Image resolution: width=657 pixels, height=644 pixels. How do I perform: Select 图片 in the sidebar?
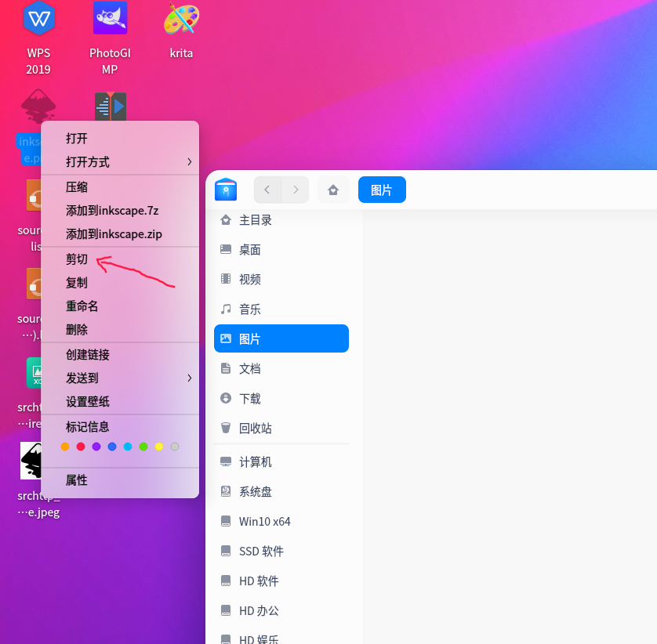click(281, 338)
